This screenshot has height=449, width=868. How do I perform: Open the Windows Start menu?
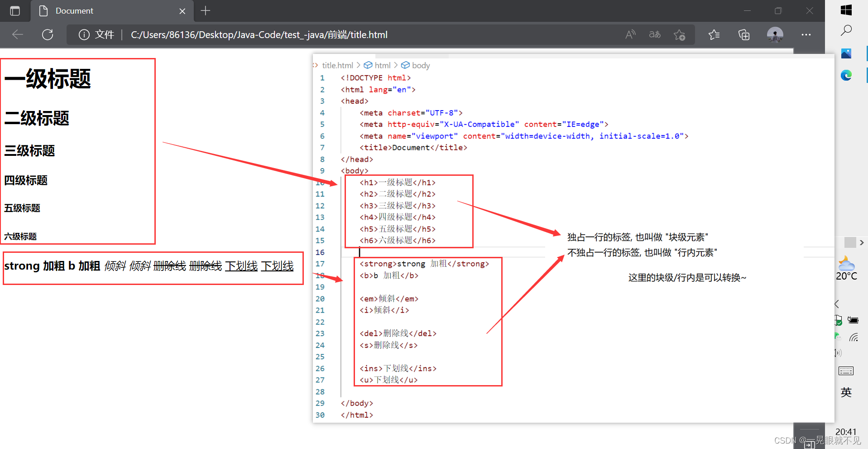pos(846,10)
